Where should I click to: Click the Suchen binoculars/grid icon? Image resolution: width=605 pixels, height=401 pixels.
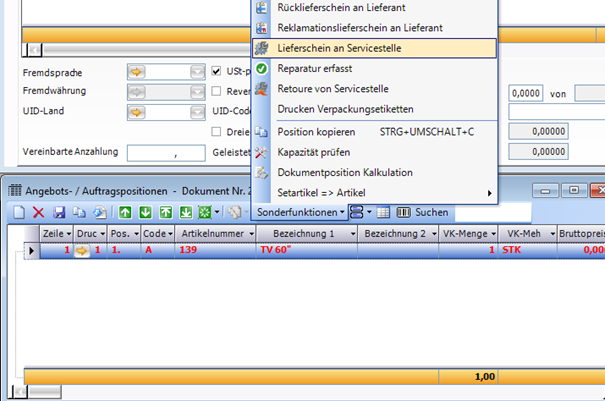coord(404,212)
